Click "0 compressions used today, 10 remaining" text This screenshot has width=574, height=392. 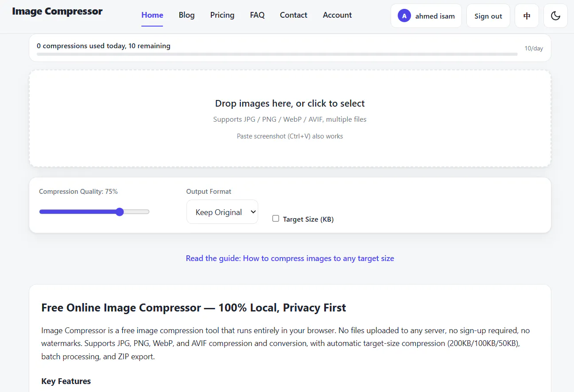(104, 46)
